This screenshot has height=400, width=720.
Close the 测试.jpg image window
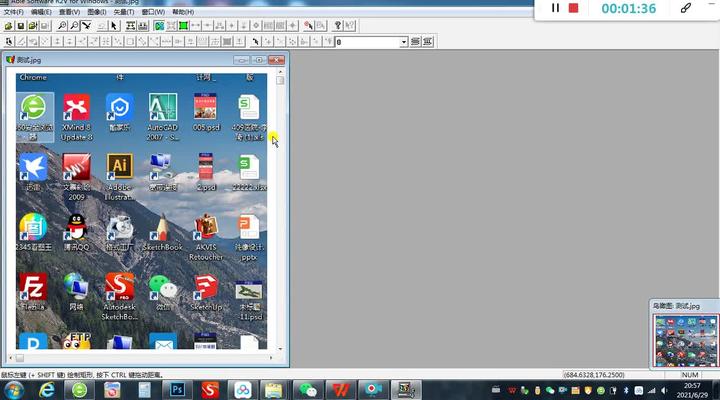coord(276,60)
